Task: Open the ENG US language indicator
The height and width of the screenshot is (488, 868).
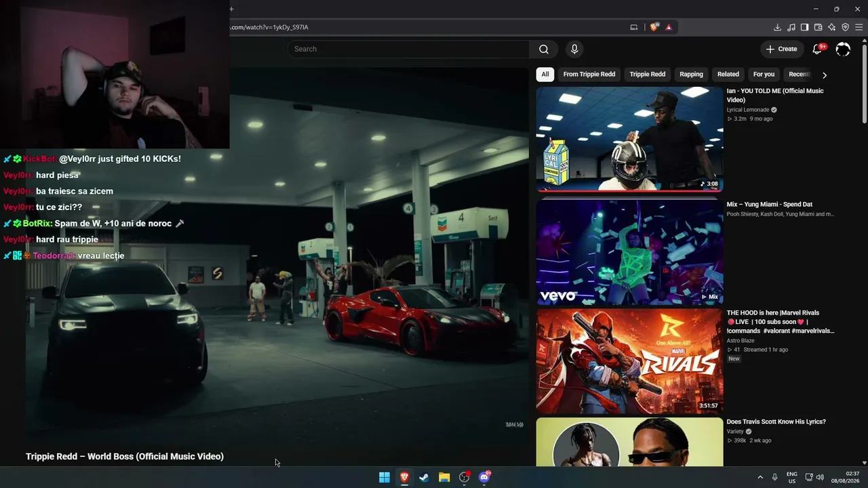Action: 792,477
